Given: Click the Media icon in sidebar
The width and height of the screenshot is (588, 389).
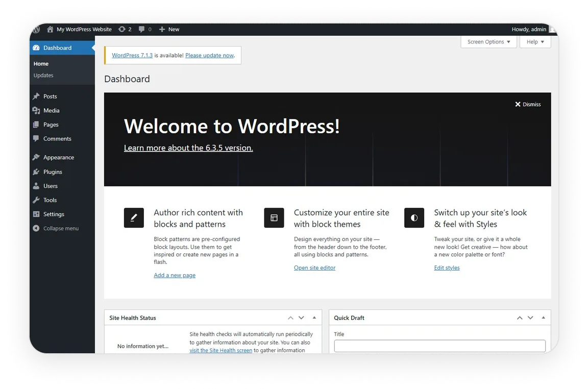Looking at the screenshot, I should (x=36, y=110).
